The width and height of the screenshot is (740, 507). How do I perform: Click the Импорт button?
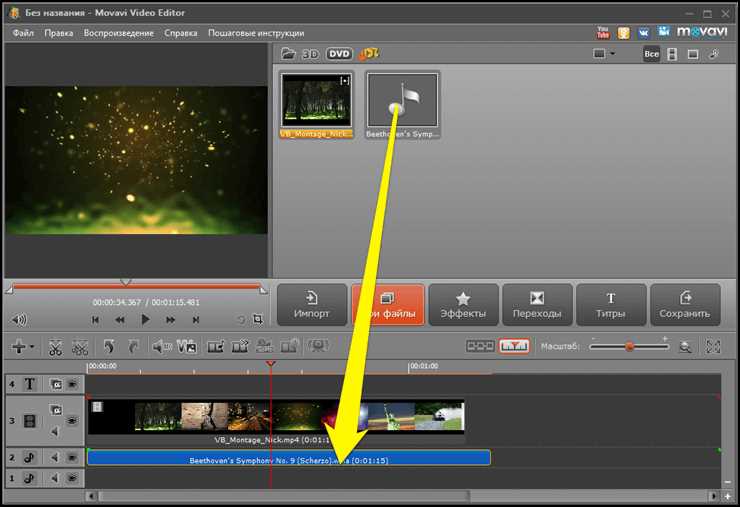click(311, 305)
